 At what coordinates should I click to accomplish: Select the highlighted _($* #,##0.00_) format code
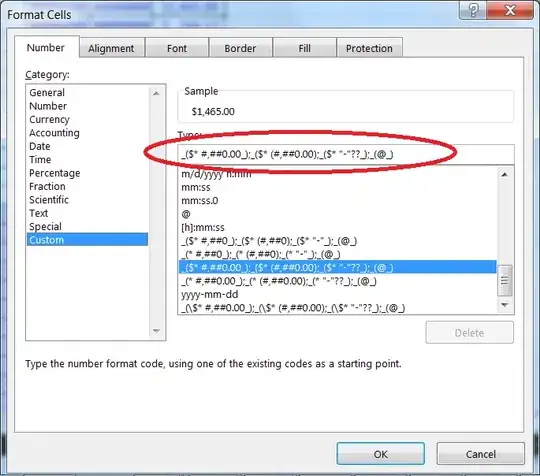click(x=338, y=267)
